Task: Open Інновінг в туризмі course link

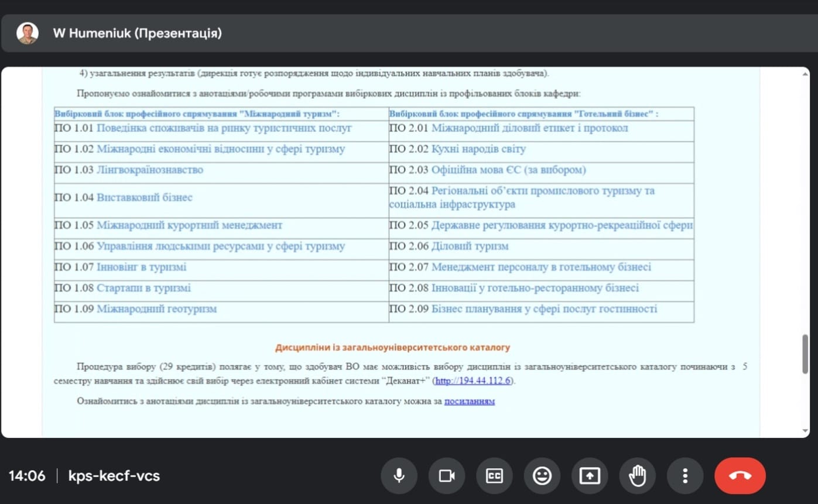Action: pos(141,267)
